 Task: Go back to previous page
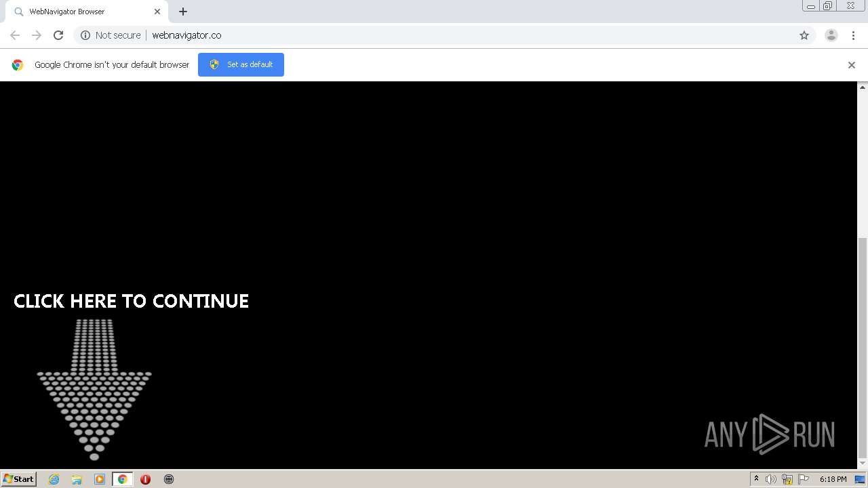coord(15,35)
